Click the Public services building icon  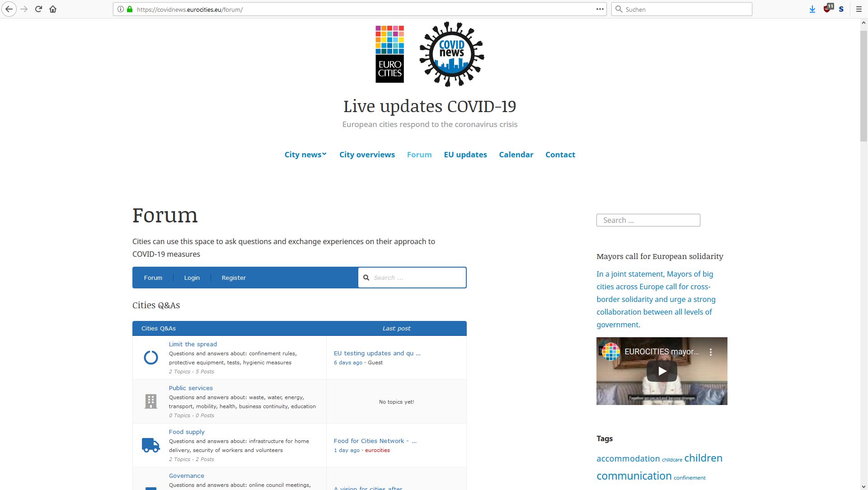point(151,401)
